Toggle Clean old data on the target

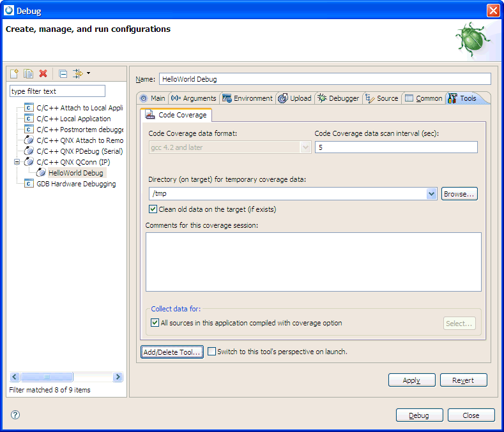pyautogui.click(x=153, y=209)
